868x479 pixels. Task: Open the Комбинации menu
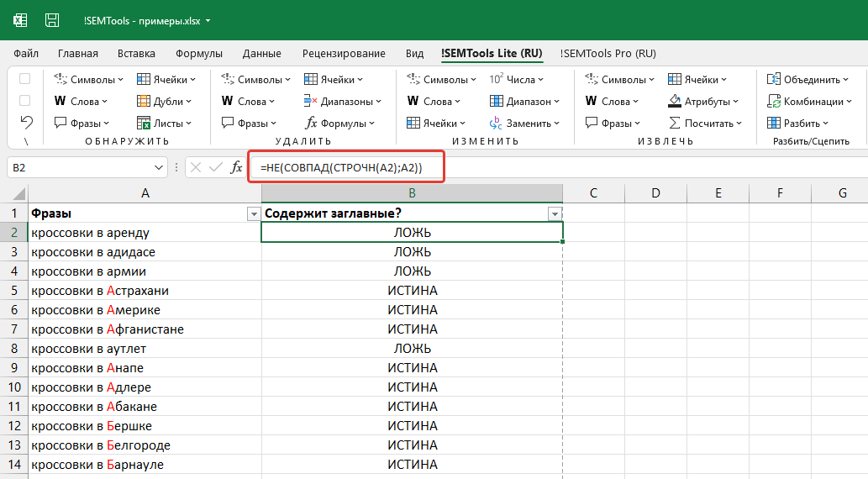pos(809,102)
